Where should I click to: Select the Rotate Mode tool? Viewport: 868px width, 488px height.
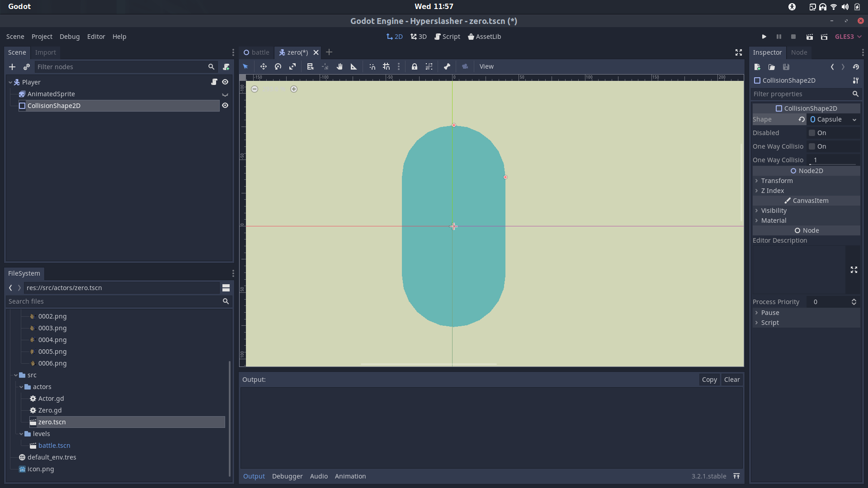278,66
